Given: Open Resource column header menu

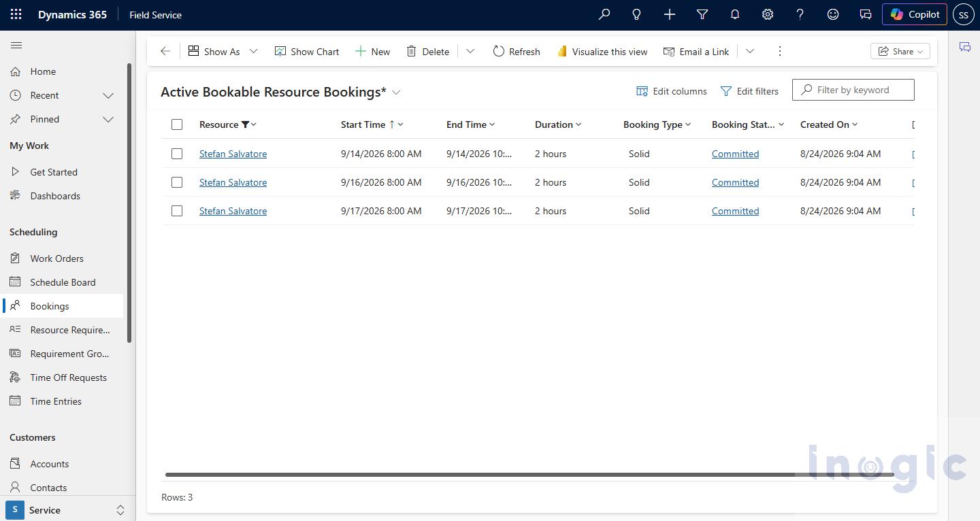Looking at the screenshot, I should [x=228, y=124].
